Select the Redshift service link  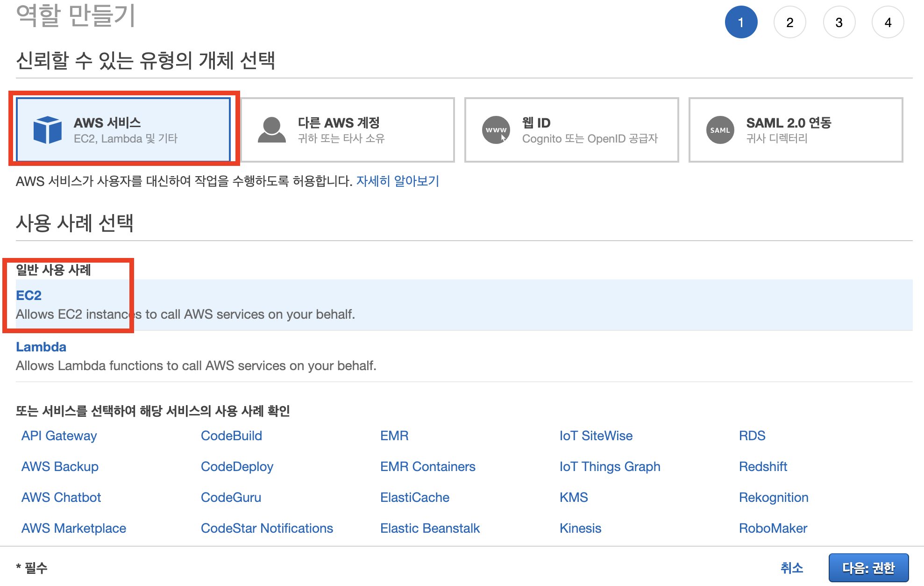coord(763,466)
